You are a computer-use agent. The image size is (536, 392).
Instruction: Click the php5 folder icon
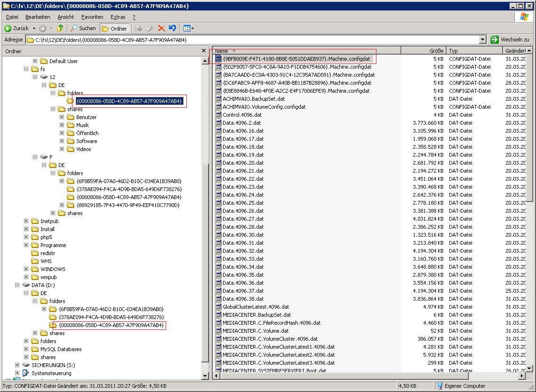click(35, 237)
